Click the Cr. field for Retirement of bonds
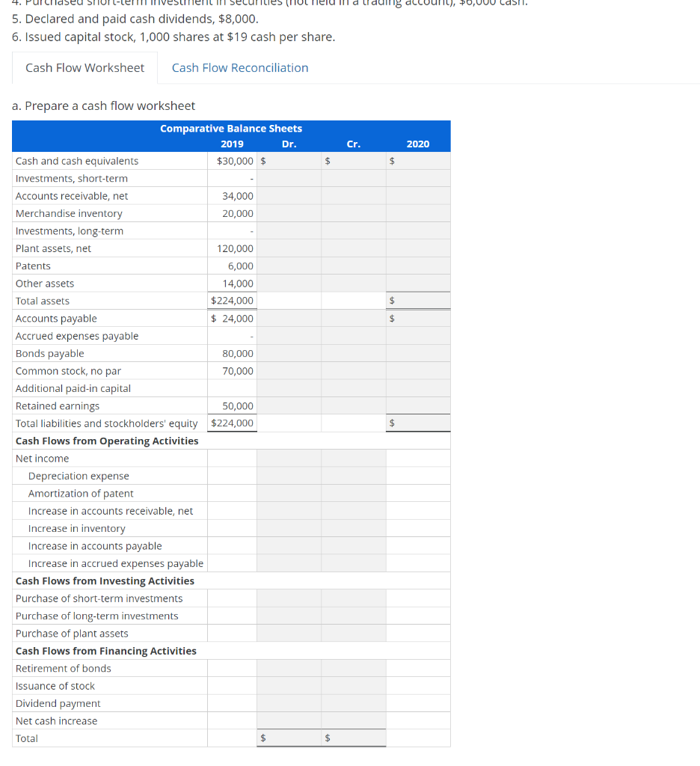Screen dimensions: 700x766 coord(354,668)
